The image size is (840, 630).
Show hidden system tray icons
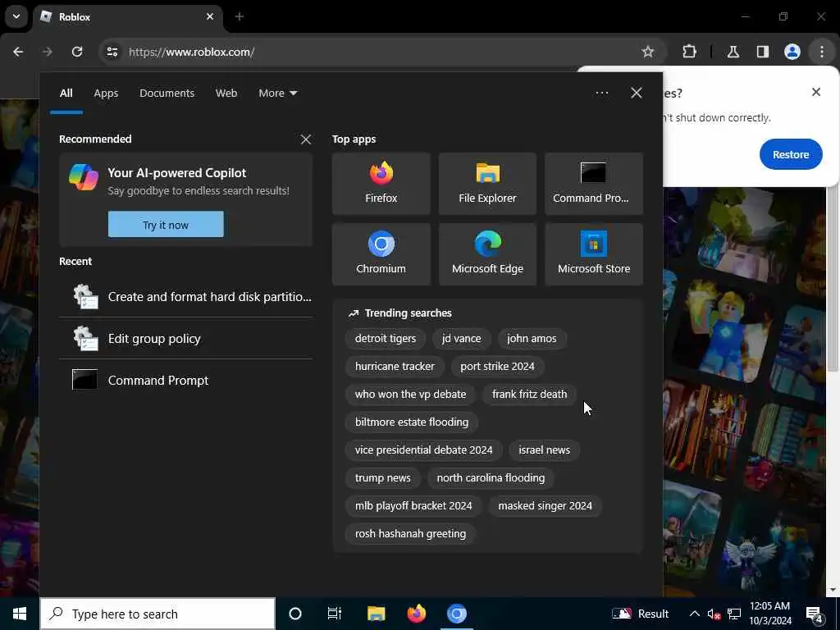[x=694, y=614]
